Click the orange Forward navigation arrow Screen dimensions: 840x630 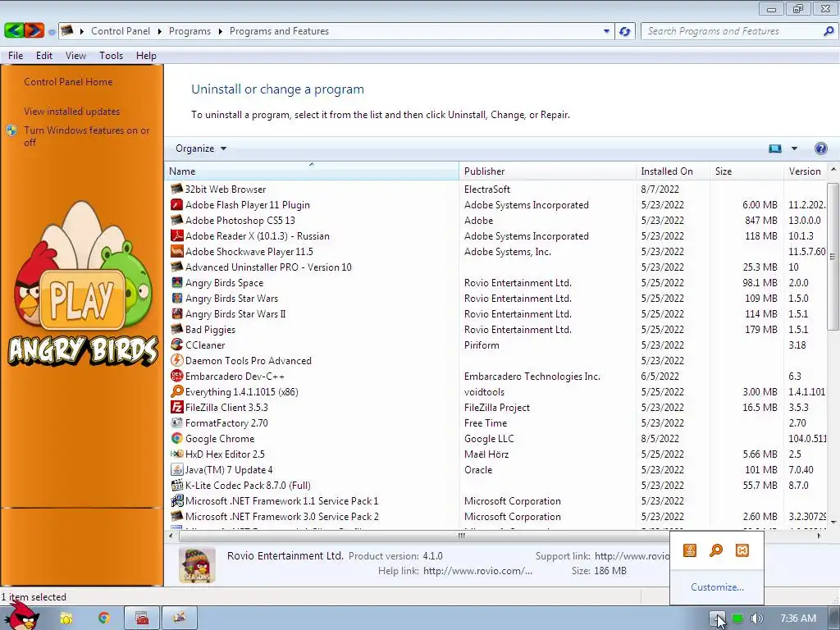pos(34,30)
